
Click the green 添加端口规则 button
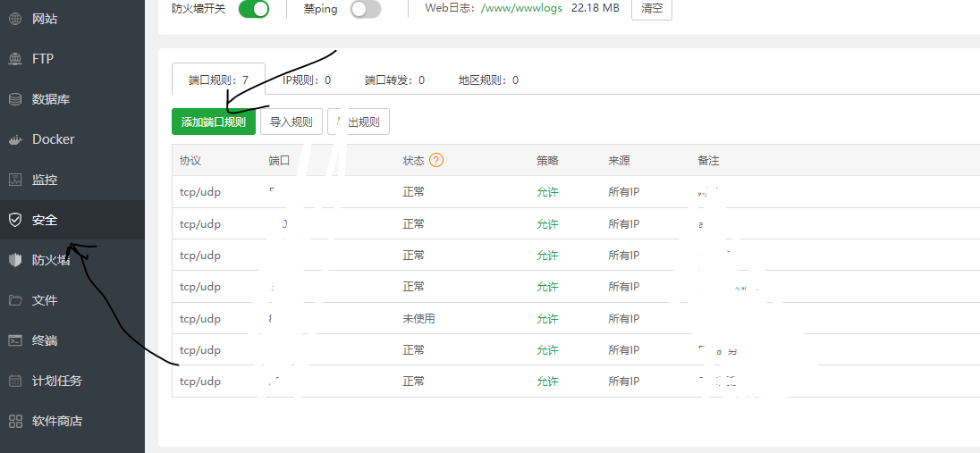[213, 122]
